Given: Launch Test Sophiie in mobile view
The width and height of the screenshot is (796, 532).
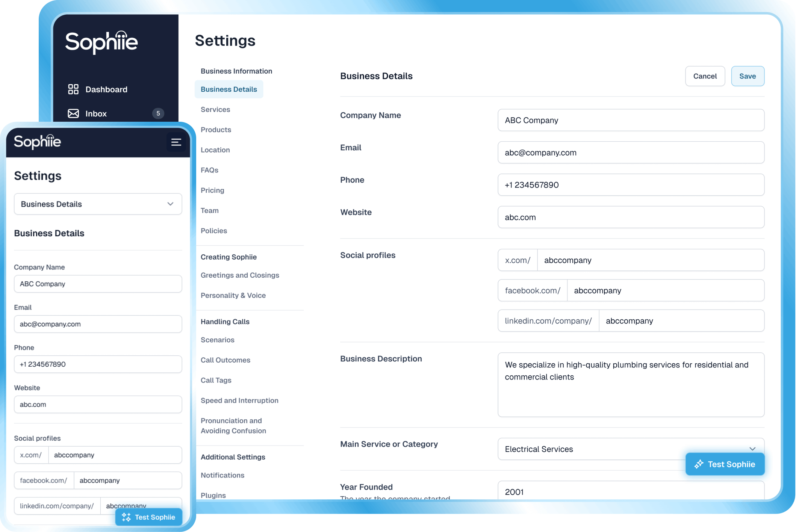Looking at the screenshot, I should [149, 517].
